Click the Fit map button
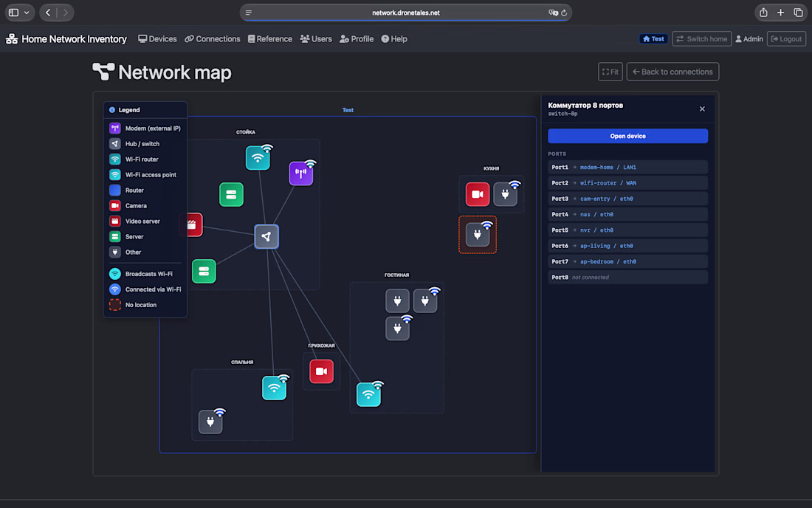 [x=610, y=72]
